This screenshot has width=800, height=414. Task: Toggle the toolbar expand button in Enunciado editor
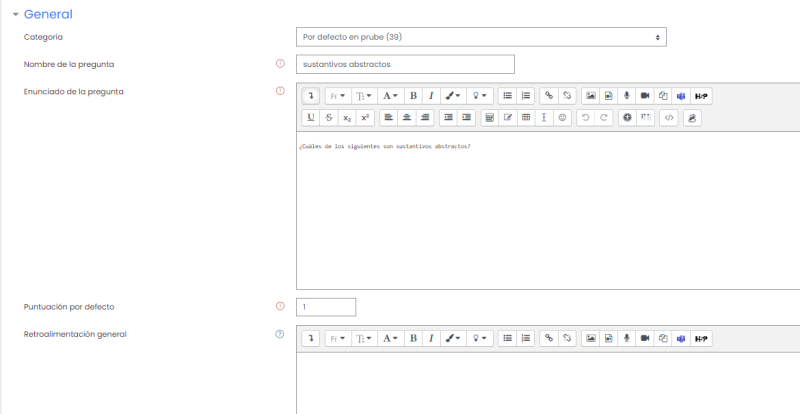pyautogui.click(x=311, y=96)
